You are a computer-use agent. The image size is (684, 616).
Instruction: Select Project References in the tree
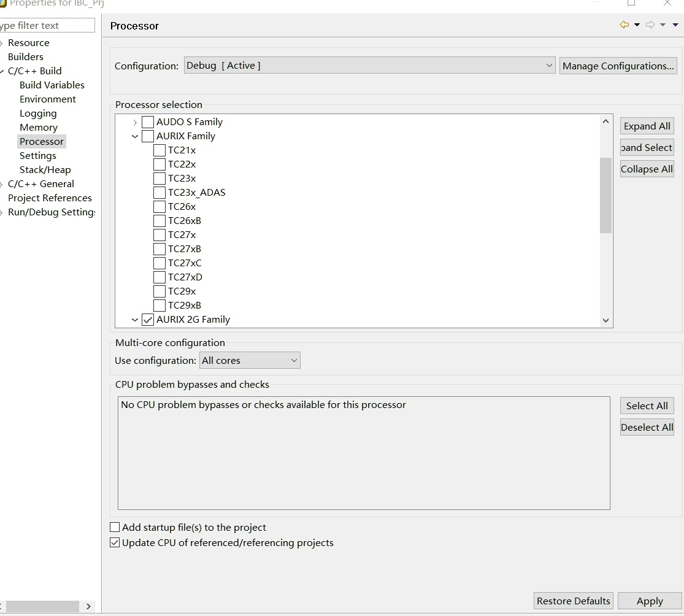50,198
